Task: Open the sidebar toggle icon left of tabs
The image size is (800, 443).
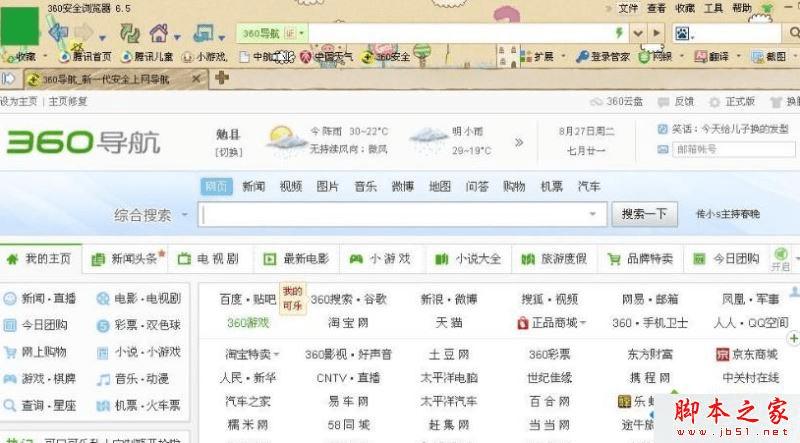Action: coord(8,79)
